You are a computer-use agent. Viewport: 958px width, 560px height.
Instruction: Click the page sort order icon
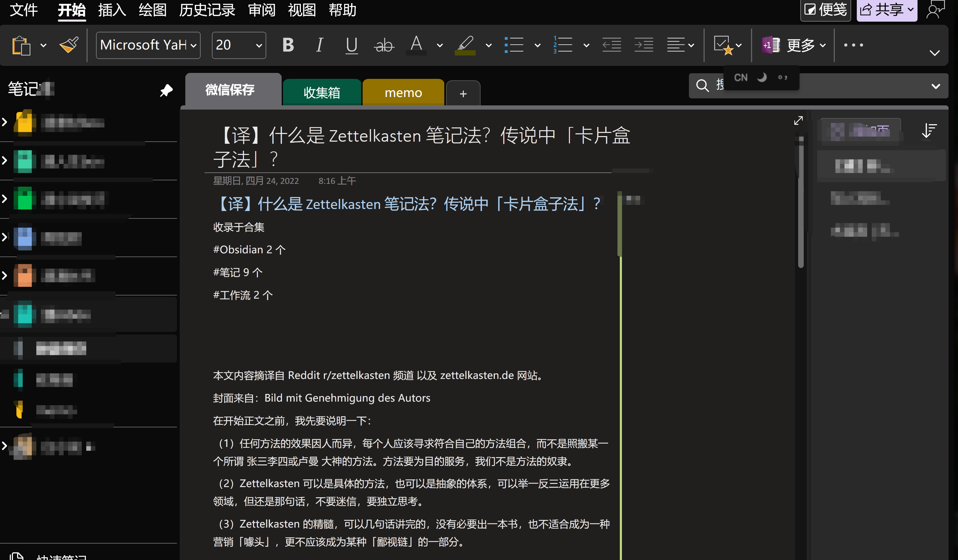point(929,130)
